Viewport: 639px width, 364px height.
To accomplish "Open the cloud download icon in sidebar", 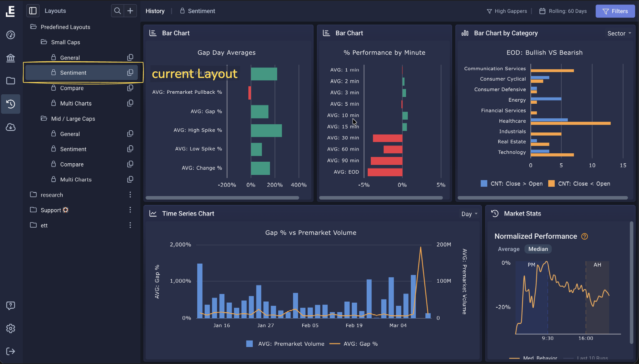I will tap(11, 127).
